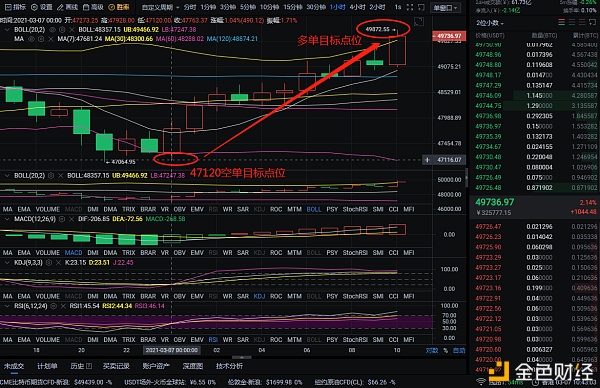600x388 pixels.
Task: Open the 自定义周期 custom period dropdown
Action: (x=160, y=7)
